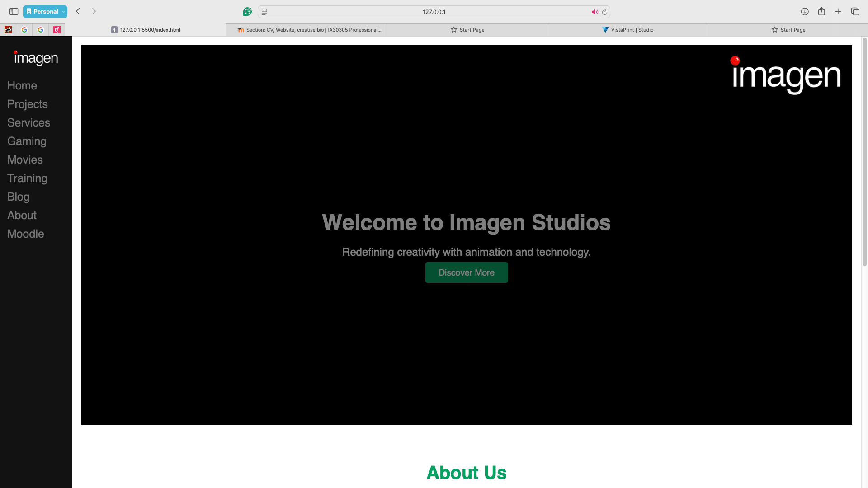Switch to the 127.0.0.1:5500/index.html tab
Screen dimensions: 868x488
(146, 30)
